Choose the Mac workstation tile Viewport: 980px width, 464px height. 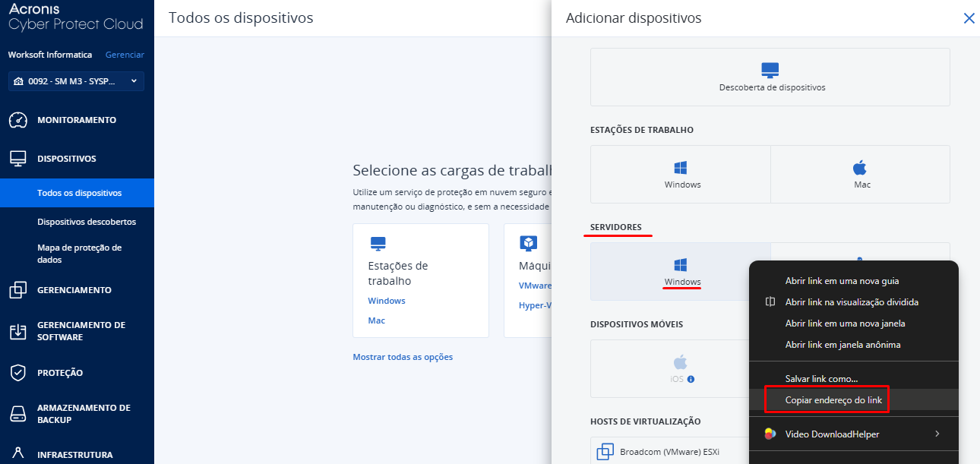click(x=860, y=174)
